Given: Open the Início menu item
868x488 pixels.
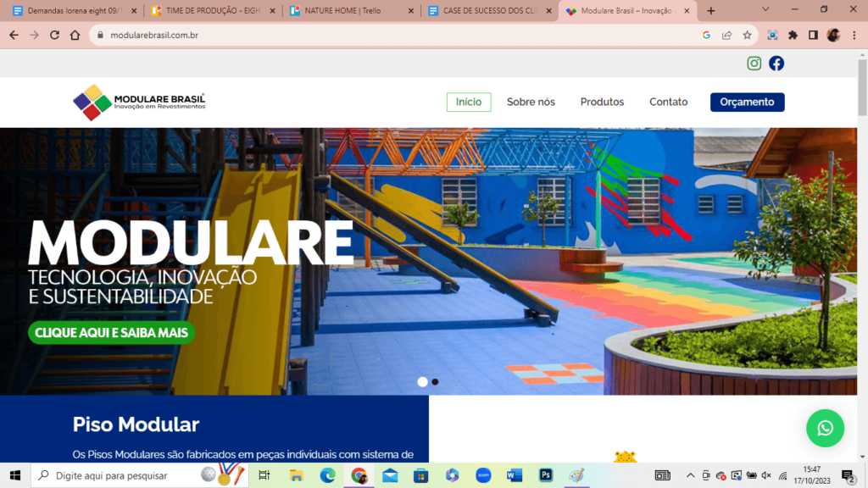Looking at the screenshot, I should 468,102.
